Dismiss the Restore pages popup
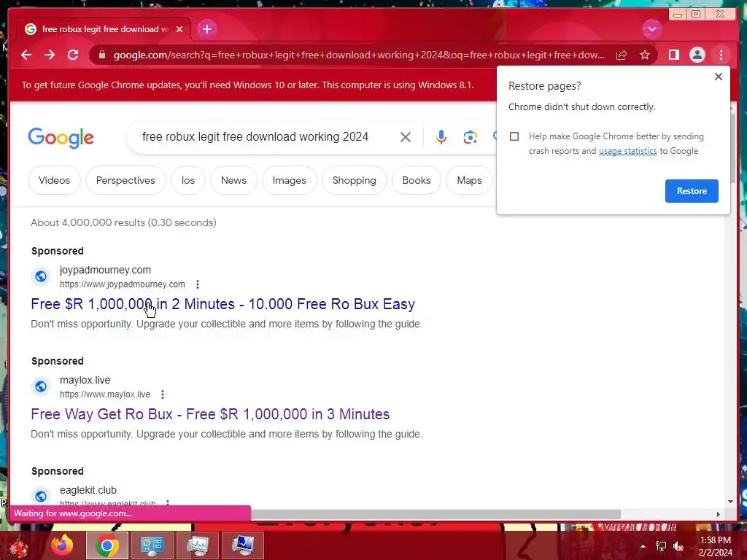The width and height of the screenshot is (747, 560). point(719,77)
